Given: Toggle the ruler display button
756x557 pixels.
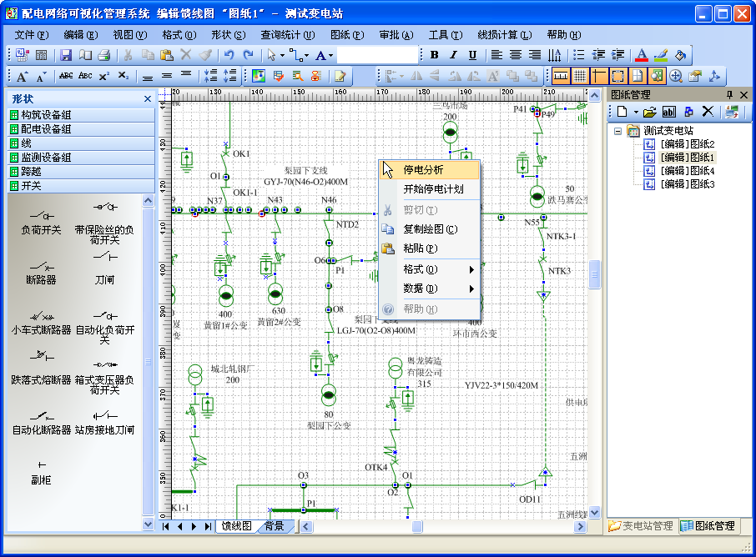Looking at the screenshot, I should pos(561,76).
